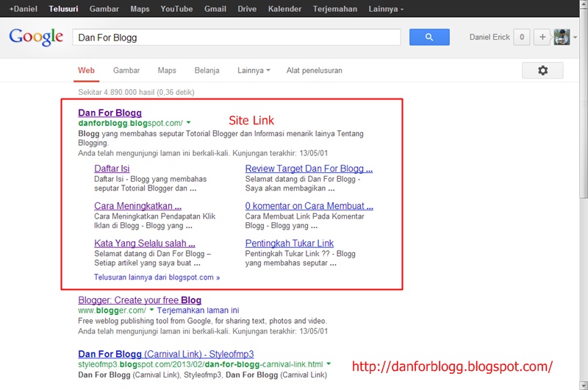Open Blogger: Create your free Blog result
Viewport: 588px width, 390px height.
140,300
